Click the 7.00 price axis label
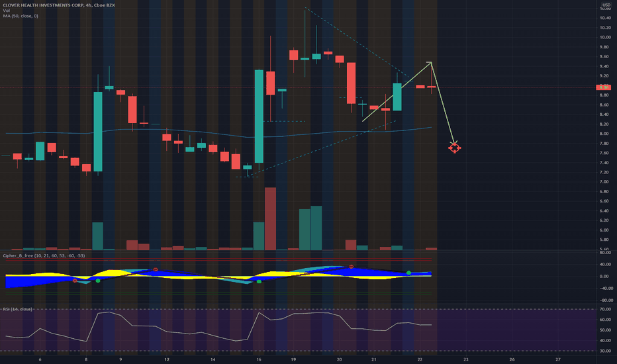Image resolution: width=617 pixels, height=364 pixels. (605, 182)
